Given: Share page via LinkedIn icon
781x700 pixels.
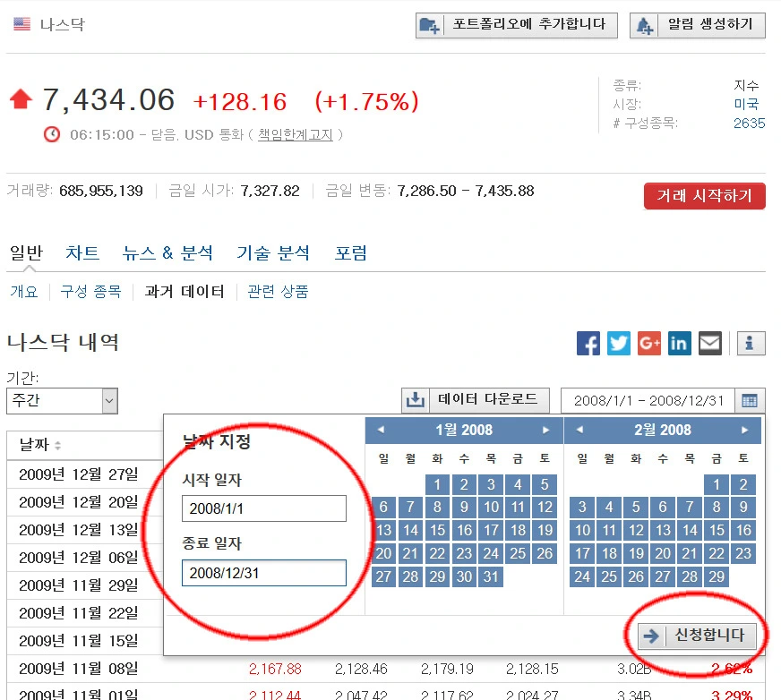Looking at the screenshot, I should click(x=680, y=344).
